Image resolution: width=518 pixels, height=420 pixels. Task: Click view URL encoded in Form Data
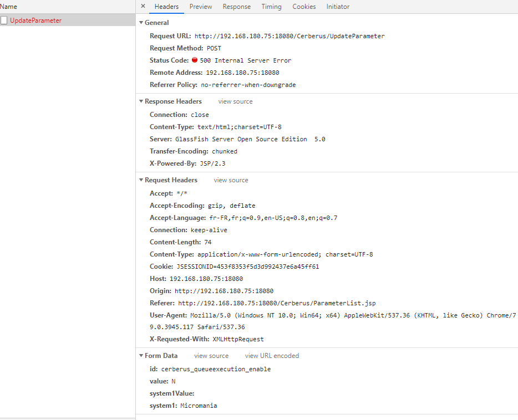click(x=272, y=355)
